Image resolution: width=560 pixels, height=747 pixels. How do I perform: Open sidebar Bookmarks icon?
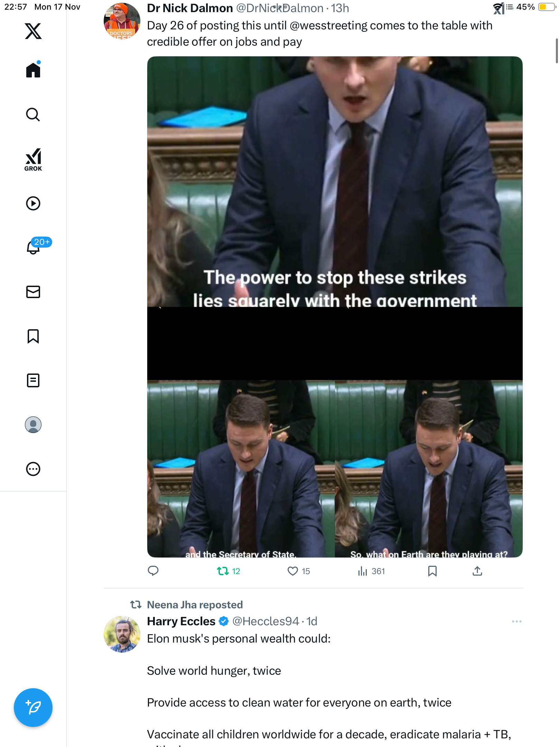click(33, 336)
